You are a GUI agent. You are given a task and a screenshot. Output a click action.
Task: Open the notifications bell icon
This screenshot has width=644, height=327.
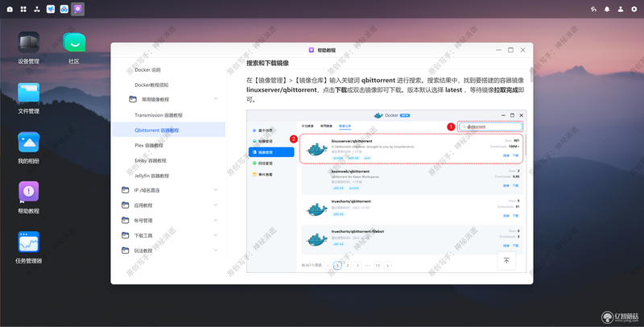pyautogui.click(x=607, y=9)
